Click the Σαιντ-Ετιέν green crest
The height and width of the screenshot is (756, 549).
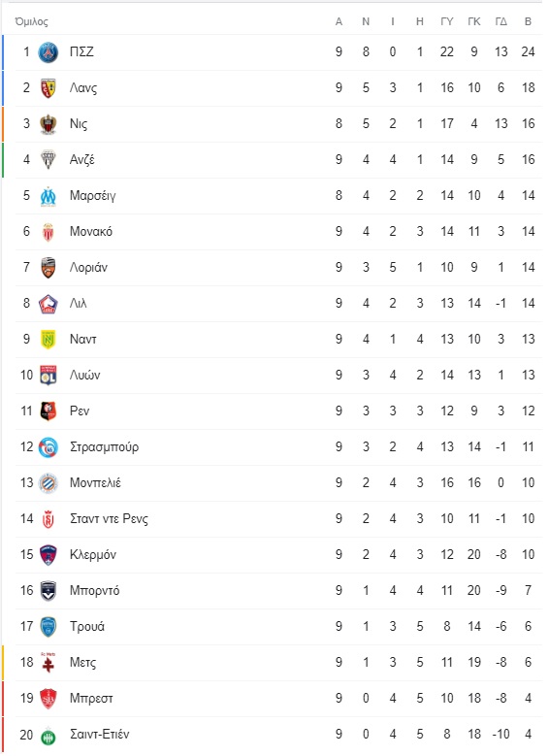[x=48, y=737]
